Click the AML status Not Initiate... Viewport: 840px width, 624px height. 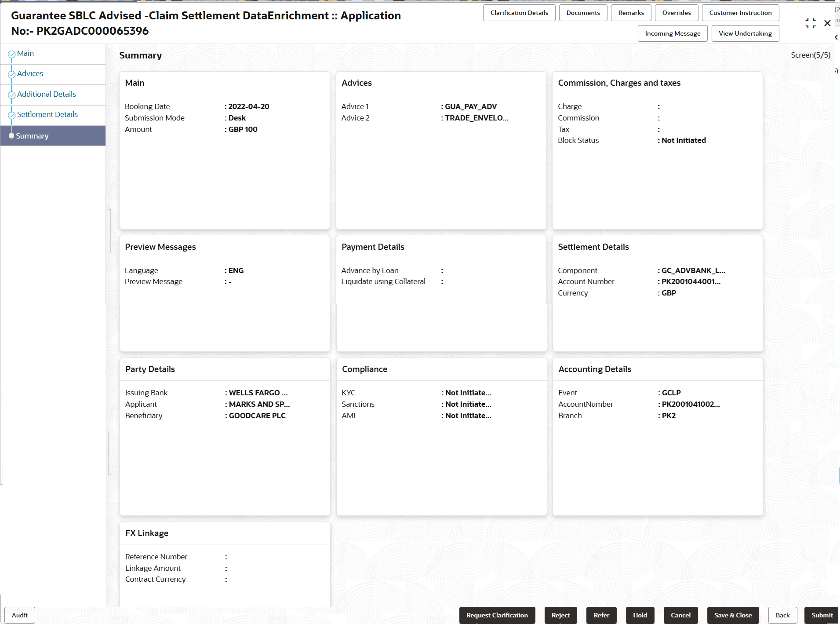pos(468,416)
